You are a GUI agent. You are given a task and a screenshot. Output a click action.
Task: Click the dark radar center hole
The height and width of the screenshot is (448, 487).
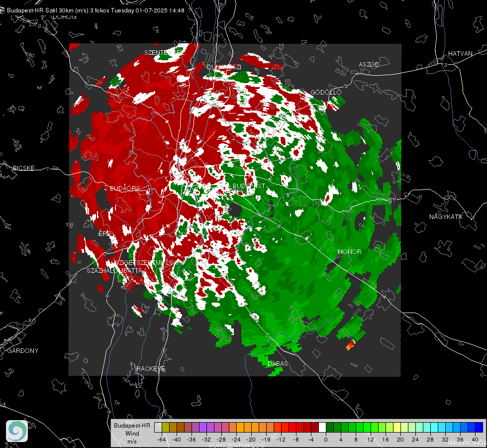point(236,210)
